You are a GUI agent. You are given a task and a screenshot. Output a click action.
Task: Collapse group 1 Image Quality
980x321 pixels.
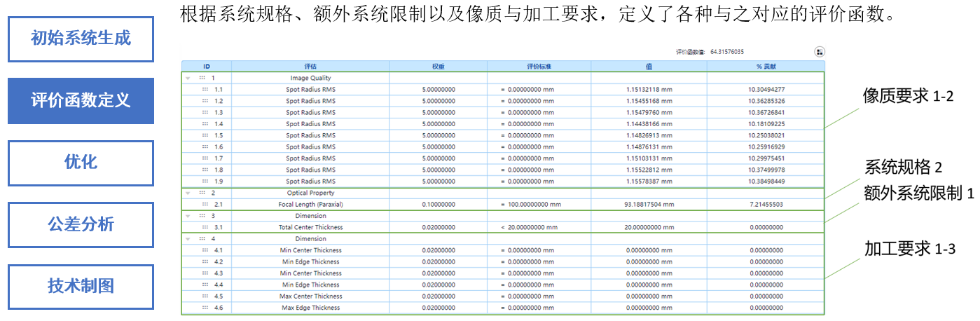tap(187, 78)
